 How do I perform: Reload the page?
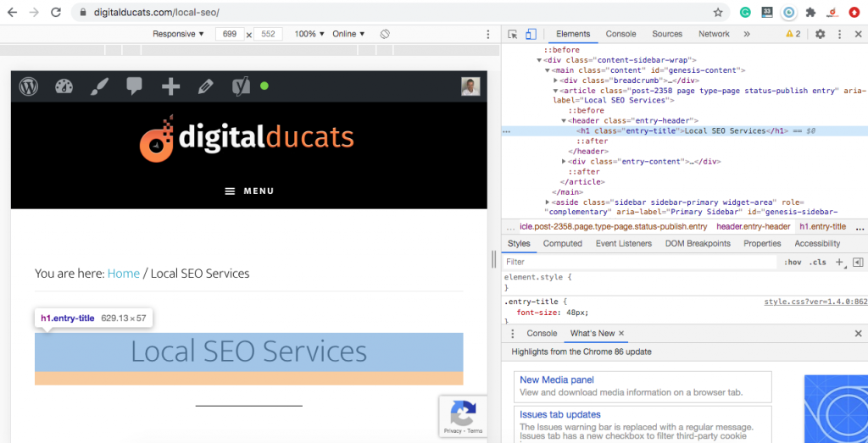click(56, 12)
